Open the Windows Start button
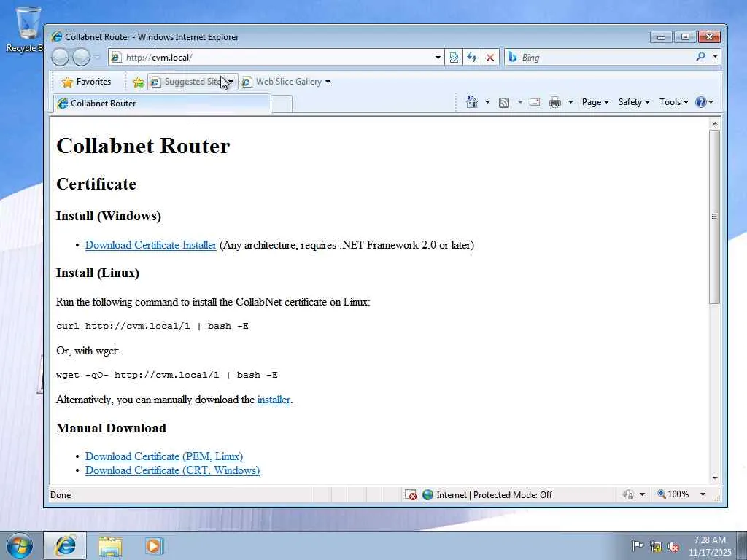This screenshot has width=747, height=560. click(x=20, y=545)
